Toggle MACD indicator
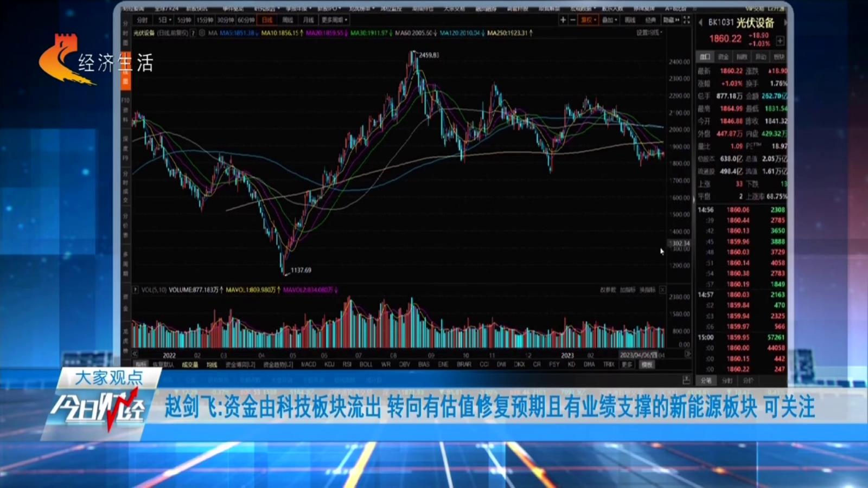This screenshot has height=488, width=868. point(308,365)
